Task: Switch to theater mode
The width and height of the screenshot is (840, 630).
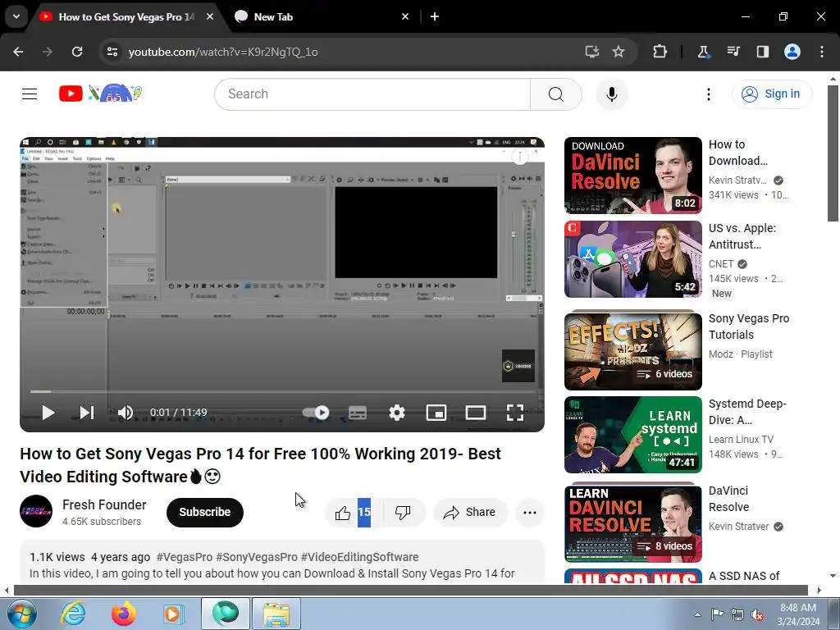Action: (475, 413)
